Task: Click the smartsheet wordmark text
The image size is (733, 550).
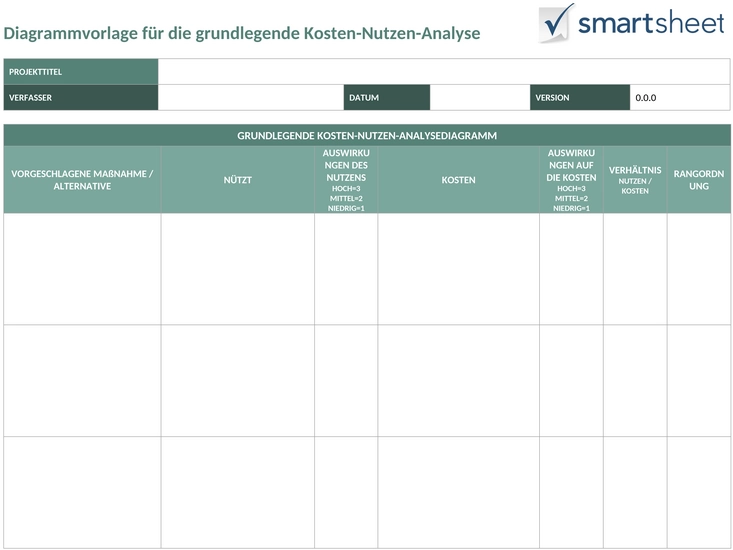Action: tap(651, 22)
